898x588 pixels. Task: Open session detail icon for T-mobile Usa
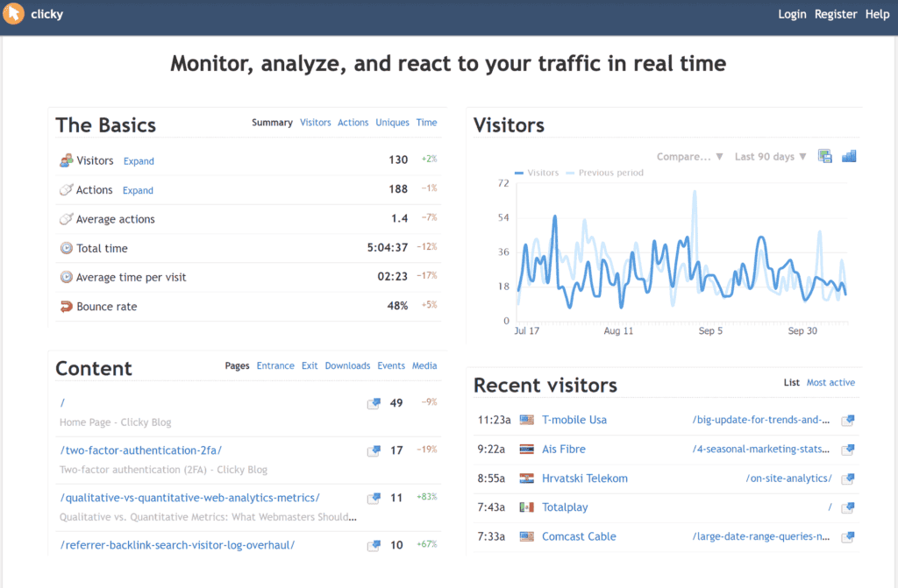click(x=847, y=420)
